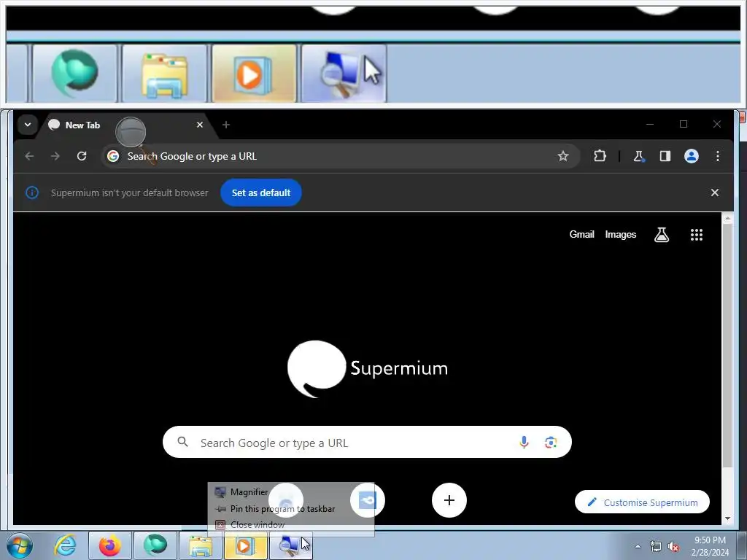747x560 pixels.
Task: Close the New Tab tab
Action: (200, 125)
